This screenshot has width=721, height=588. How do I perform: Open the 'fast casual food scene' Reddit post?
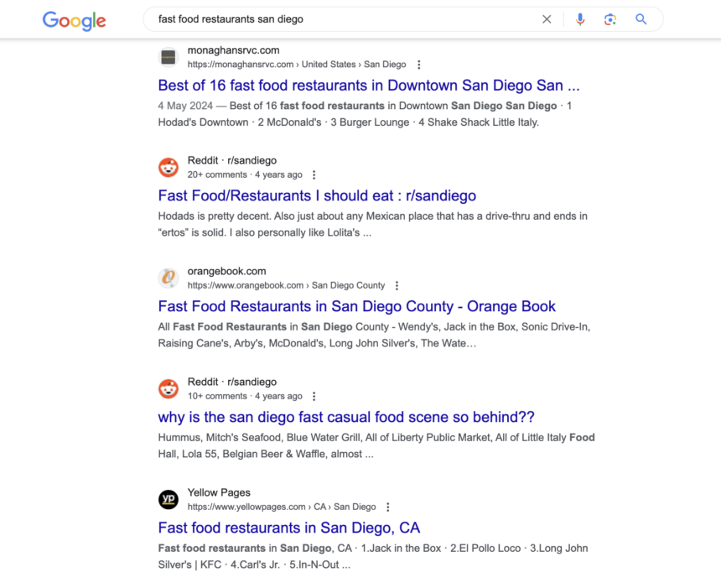[347, 417]
